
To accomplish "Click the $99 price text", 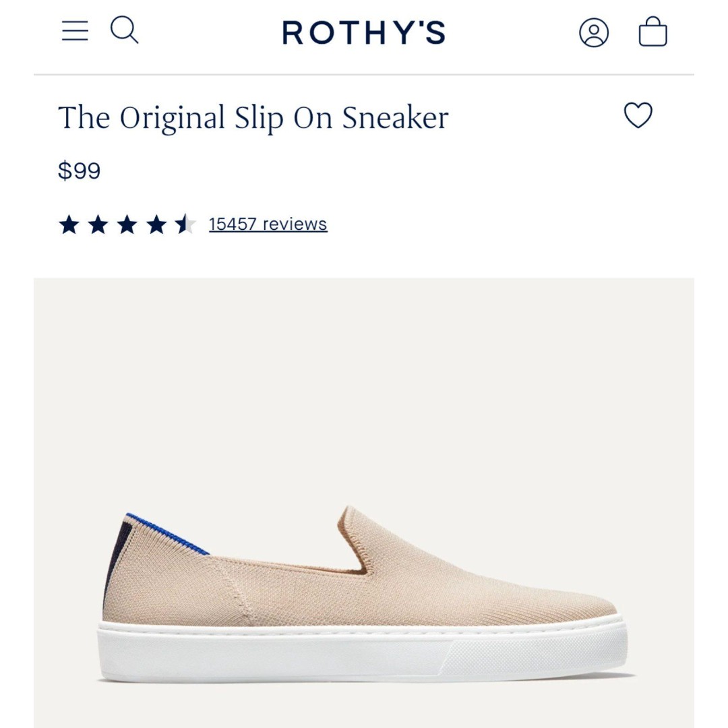I will pyautogui.click(x=79, y=171).
